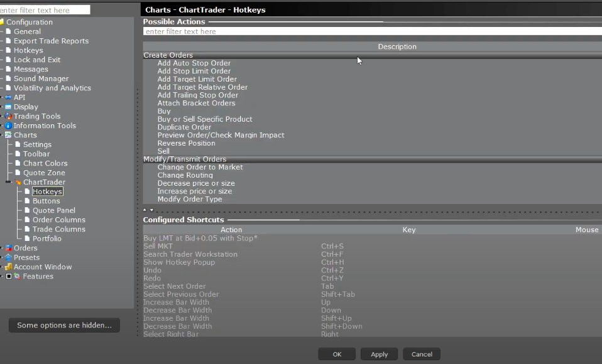Collapse the Create Orders group header
This screenshot has height=364, width=602.
(373, 55)
